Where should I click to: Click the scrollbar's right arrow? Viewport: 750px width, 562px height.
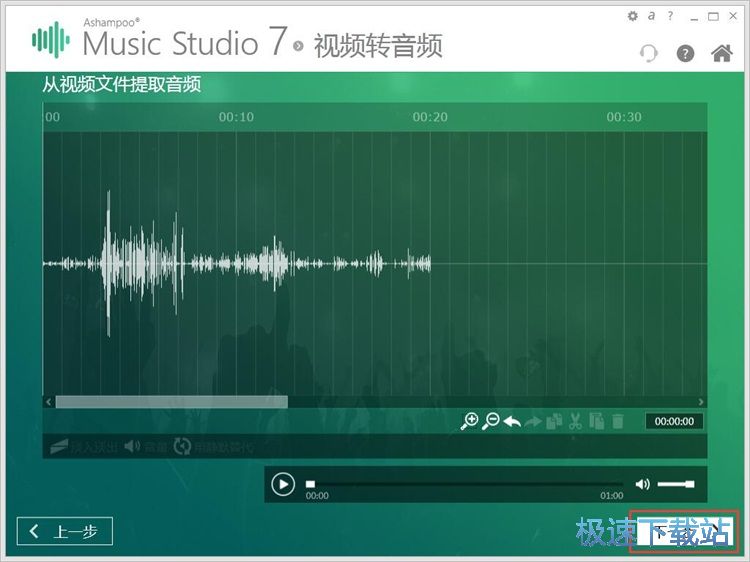click(701, 402)
